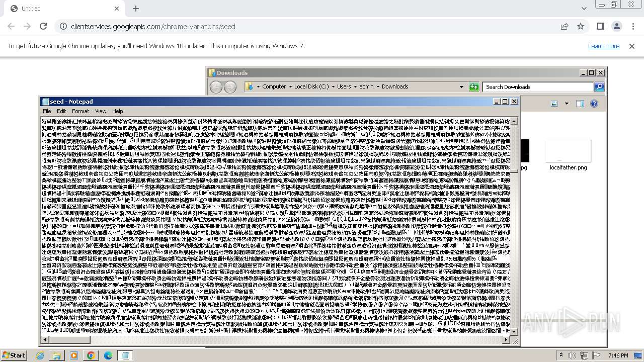Maximize the seed Notepad window
Screen dimensions: 644x362
505,102
